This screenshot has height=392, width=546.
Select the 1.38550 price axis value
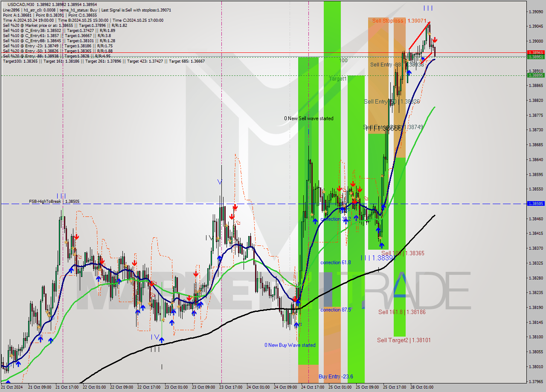535,189
